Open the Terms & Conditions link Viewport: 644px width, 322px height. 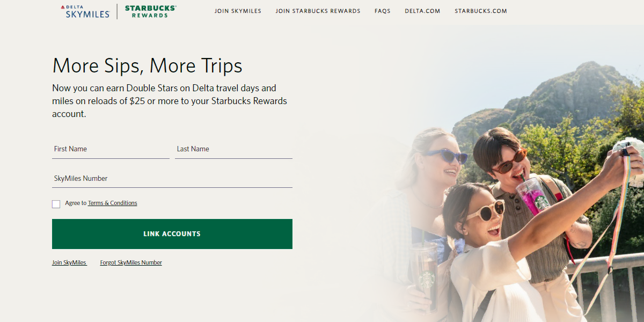pyautogui.click(x=113, y=203)
